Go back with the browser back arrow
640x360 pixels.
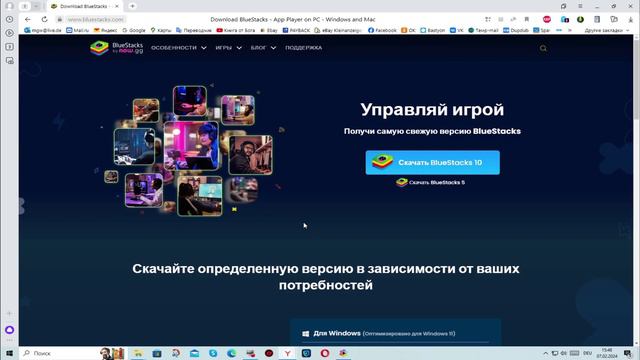[27, 19]
